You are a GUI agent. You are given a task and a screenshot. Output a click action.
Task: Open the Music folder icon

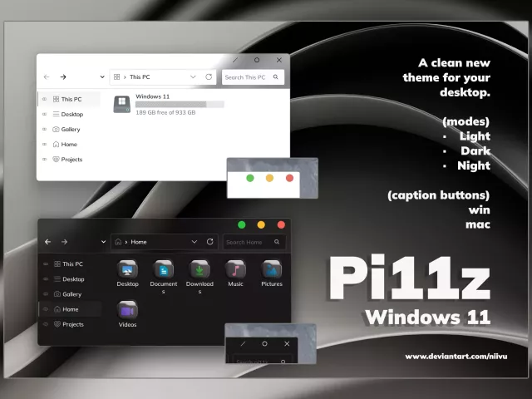click(x=235, y=269)
